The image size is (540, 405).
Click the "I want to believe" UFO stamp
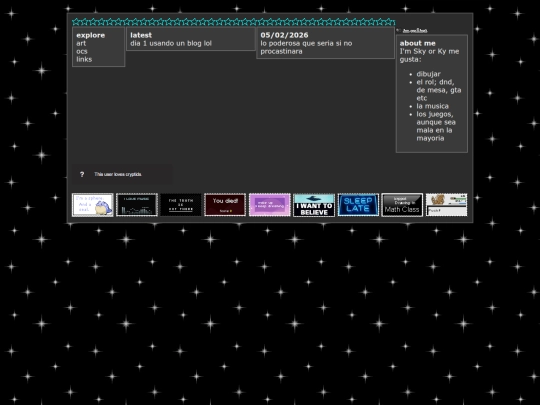(314, 205)
